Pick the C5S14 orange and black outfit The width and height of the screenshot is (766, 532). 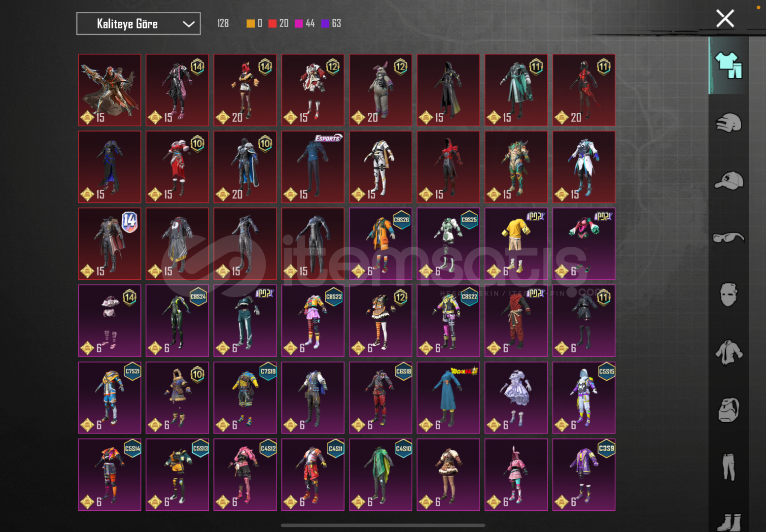pos(109,474)
